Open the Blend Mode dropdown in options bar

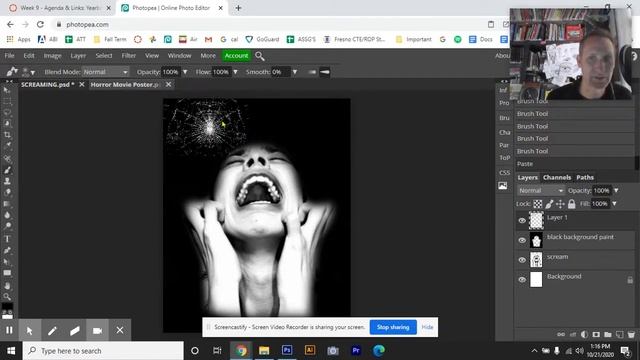[x=105, y=72]
